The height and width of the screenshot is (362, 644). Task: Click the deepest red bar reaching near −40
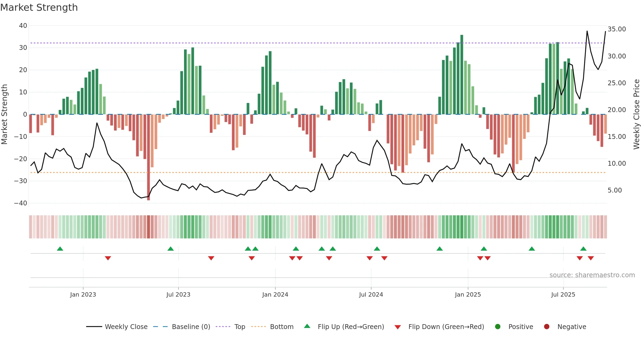148,157
